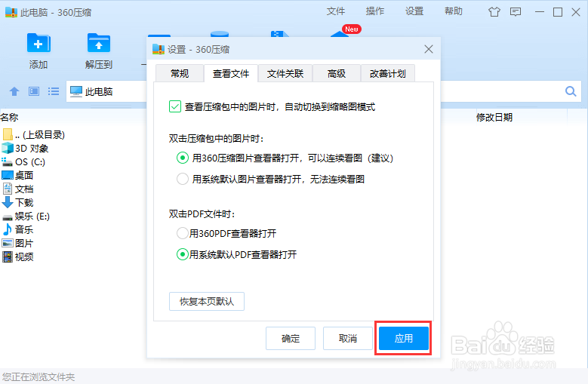588x384 pixels.
Task: Click the 恢复本页默认 button
Action: tap(207, 302)
